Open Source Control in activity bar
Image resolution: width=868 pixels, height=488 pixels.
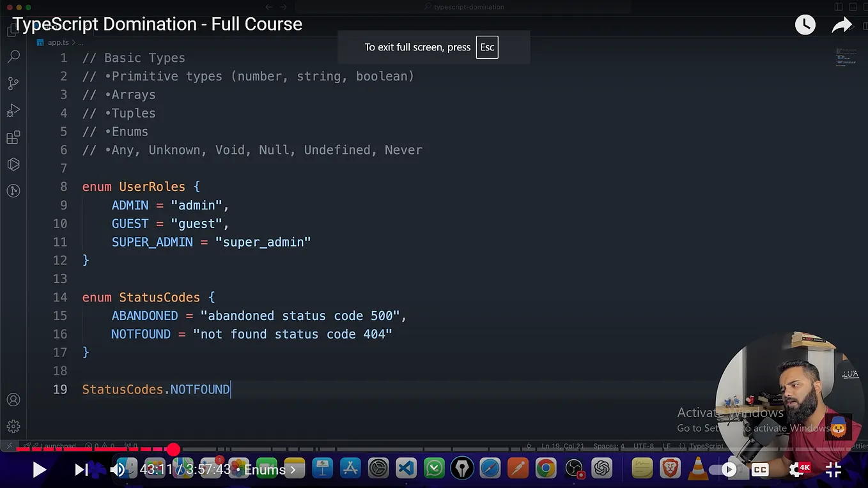(x=13, y=83)
